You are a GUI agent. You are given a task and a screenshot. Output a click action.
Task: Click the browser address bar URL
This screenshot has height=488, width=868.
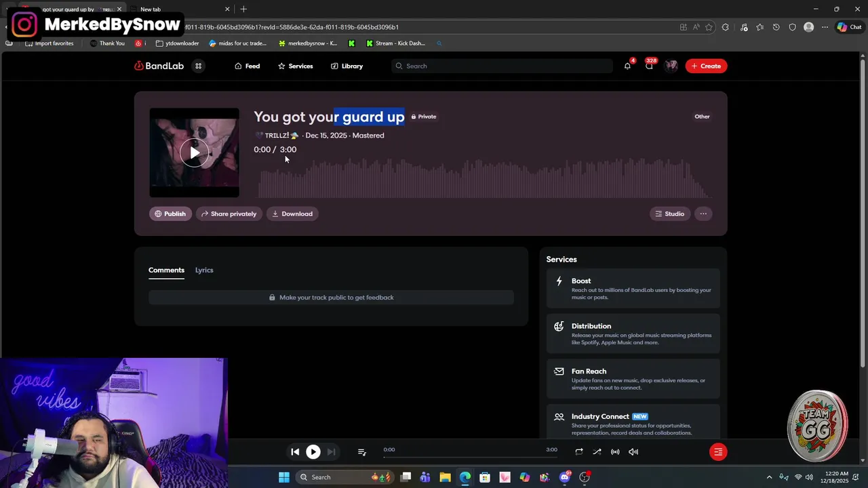pos(292,27)
